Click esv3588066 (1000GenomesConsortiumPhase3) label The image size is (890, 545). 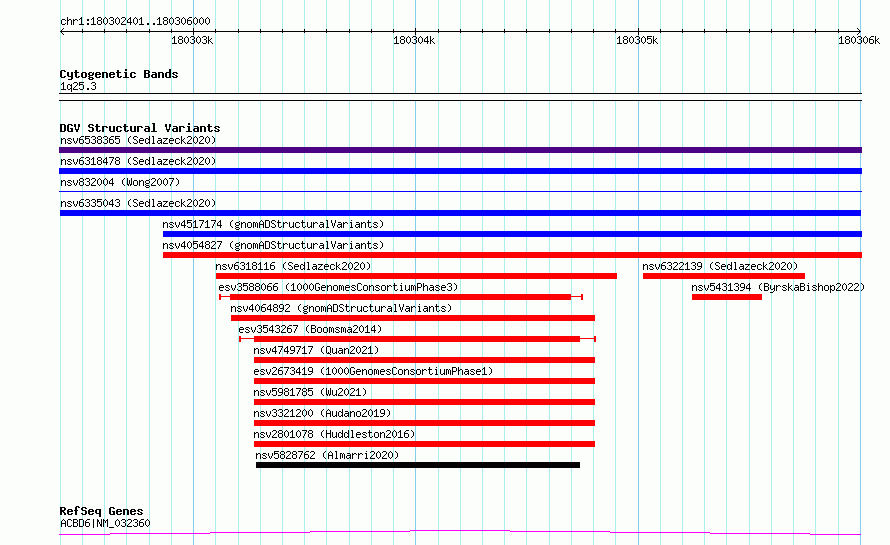[338, 287]
